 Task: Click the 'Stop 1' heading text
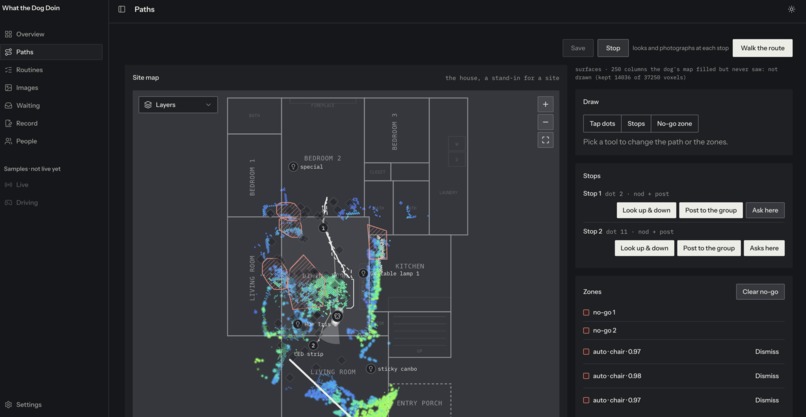(x=592, y=194)
